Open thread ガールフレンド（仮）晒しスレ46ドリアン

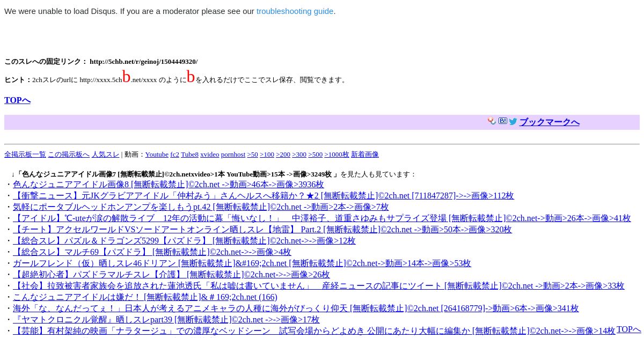[242, 263]
